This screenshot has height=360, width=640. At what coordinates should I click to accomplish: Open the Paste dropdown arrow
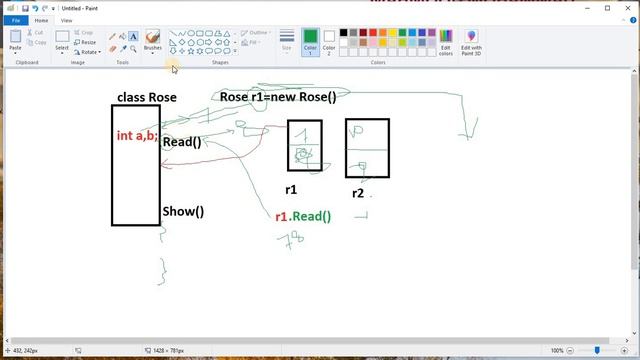coord(16,53)
